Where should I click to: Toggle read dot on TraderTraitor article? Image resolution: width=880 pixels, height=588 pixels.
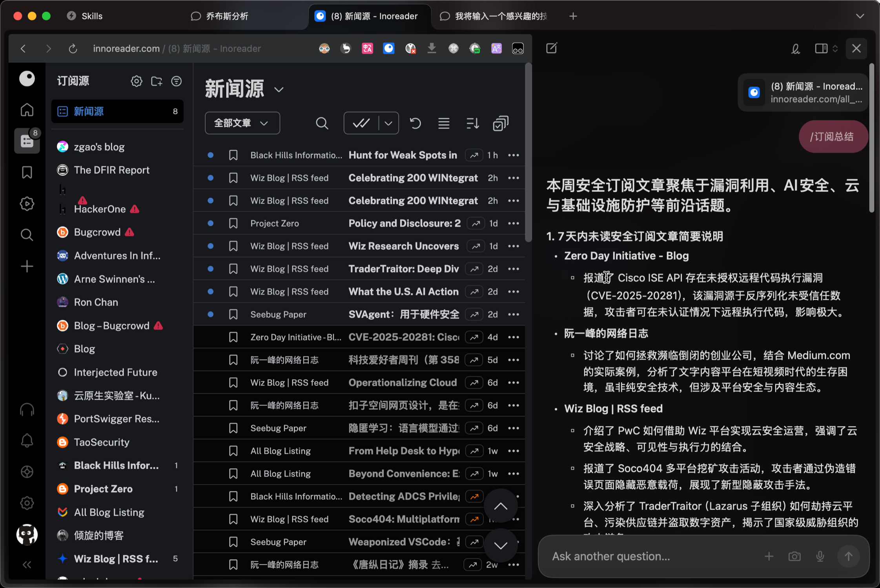pos(211,269)
